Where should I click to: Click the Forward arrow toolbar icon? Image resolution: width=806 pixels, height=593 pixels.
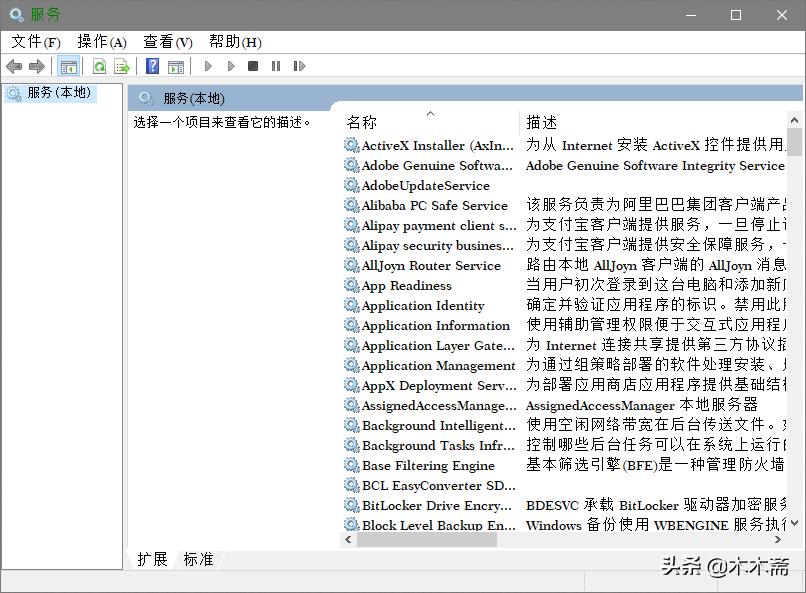coord(37,66)
